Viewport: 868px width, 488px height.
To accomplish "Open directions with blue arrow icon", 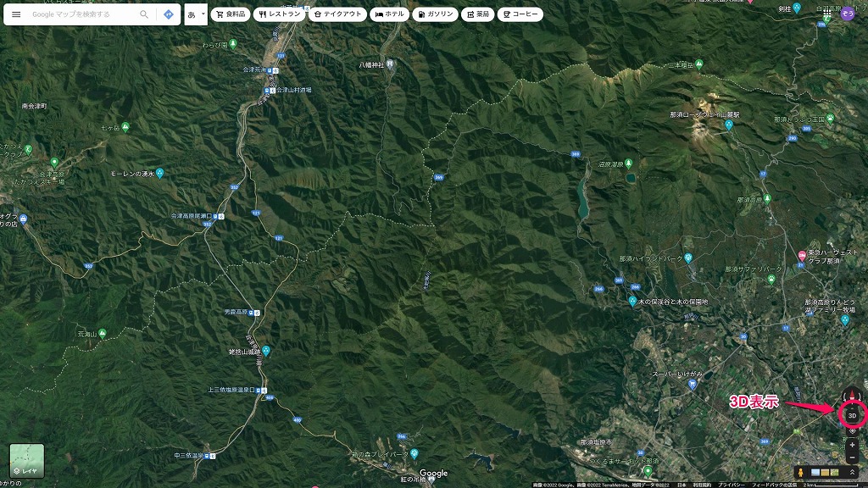I will [169, 14].
